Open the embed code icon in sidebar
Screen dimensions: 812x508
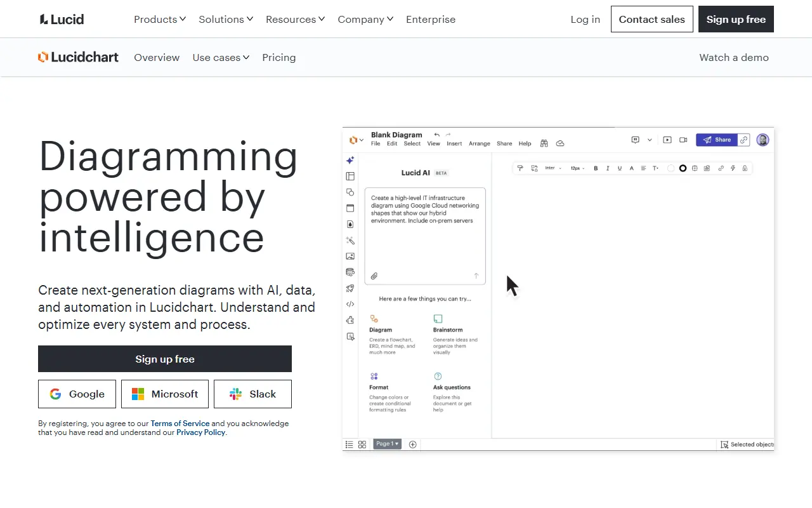[350, 304]
